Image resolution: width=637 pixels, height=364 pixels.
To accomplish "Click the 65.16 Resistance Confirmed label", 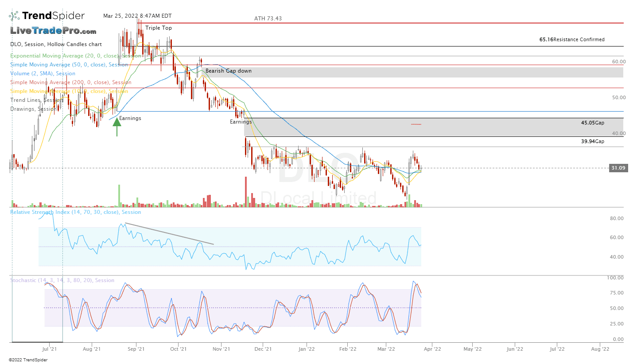I will point(571,39).
